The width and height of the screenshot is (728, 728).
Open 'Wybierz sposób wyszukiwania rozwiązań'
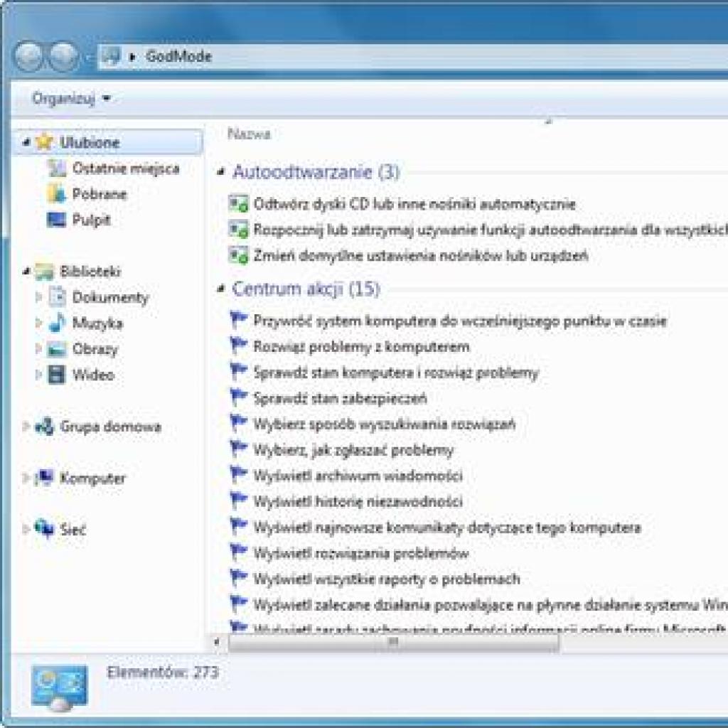[385, 424]
